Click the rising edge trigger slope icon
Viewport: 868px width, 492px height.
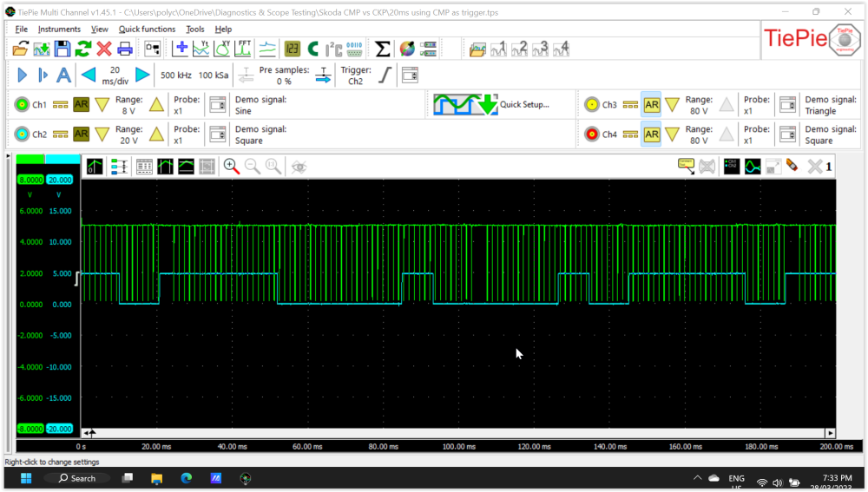pyautogui.click(x=385, y=75)
